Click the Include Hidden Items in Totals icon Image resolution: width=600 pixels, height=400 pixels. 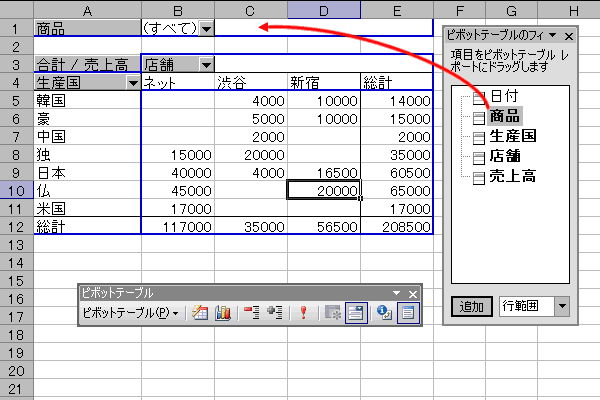point(333,313)
